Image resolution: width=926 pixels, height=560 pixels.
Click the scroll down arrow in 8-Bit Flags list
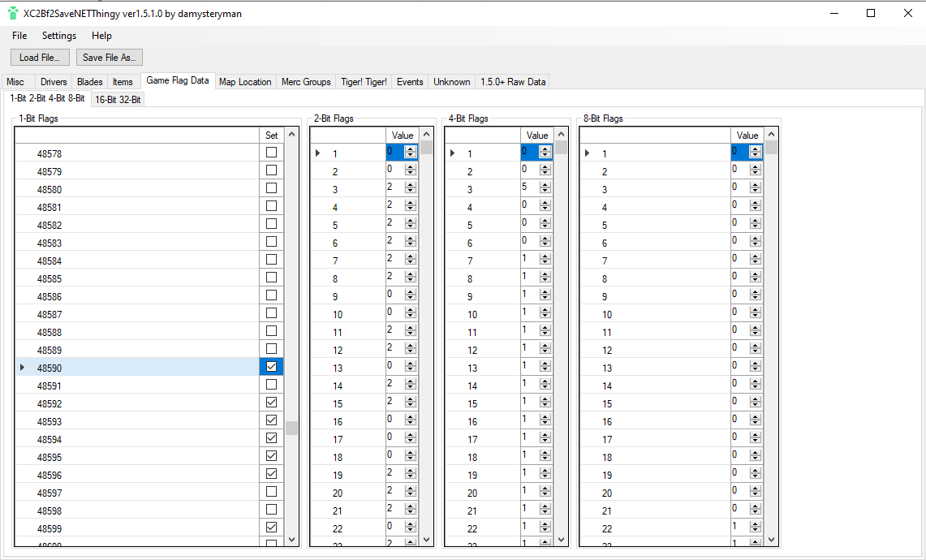[771, 540]
